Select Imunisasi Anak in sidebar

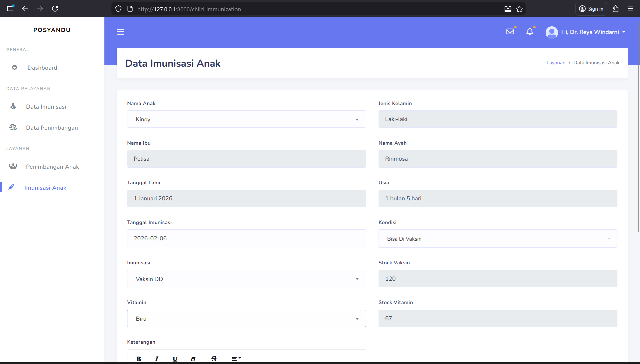[45, 188]
